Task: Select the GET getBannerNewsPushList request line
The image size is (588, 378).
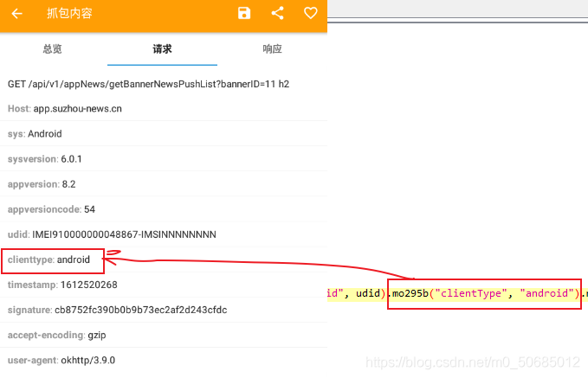Action: [x=148, y=84]
